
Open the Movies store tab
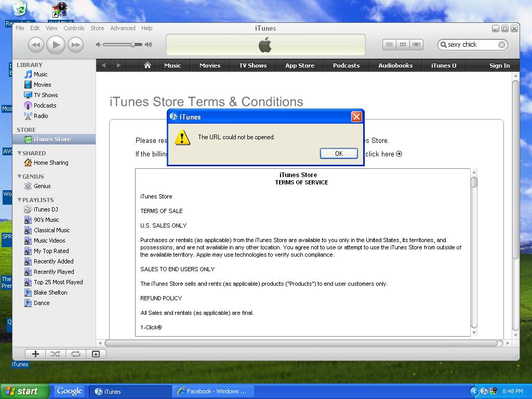[210, 65]
